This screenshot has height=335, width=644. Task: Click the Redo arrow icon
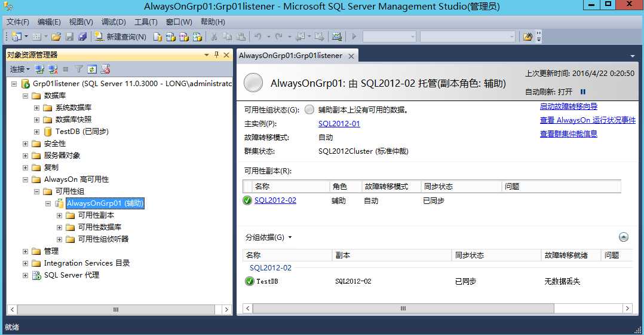[278, 36]
